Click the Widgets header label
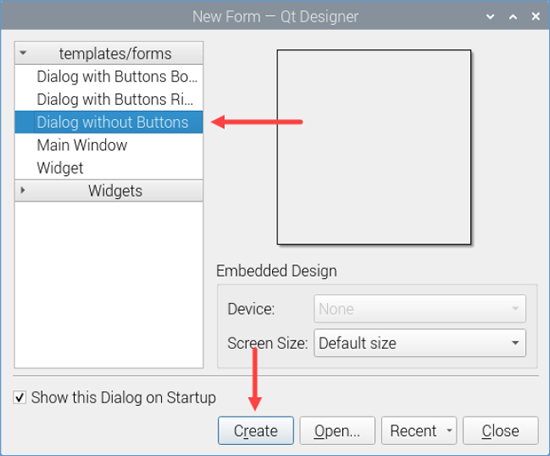550x456 pixels. click(x=115, y=191)
